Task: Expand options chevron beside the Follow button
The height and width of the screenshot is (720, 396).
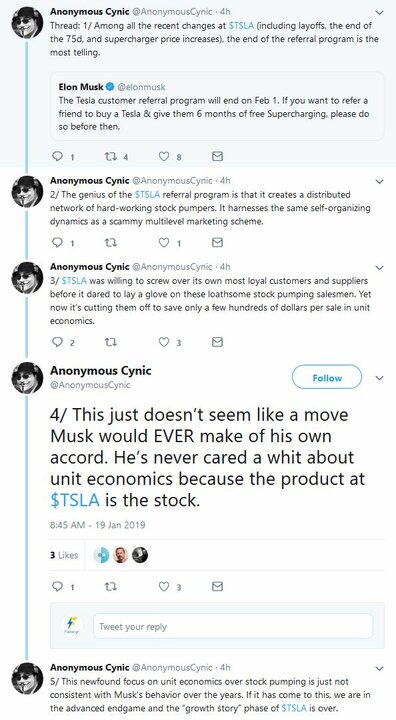Action: pyautogui.click(x=379, y=378)
